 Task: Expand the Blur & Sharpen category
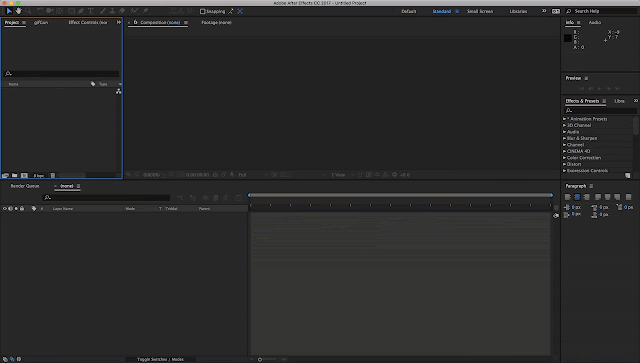(x=564, y=138)
